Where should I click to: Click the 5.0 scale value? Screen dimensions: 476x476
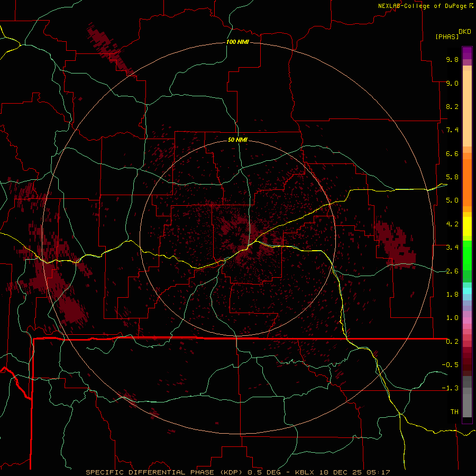(452, 200)
